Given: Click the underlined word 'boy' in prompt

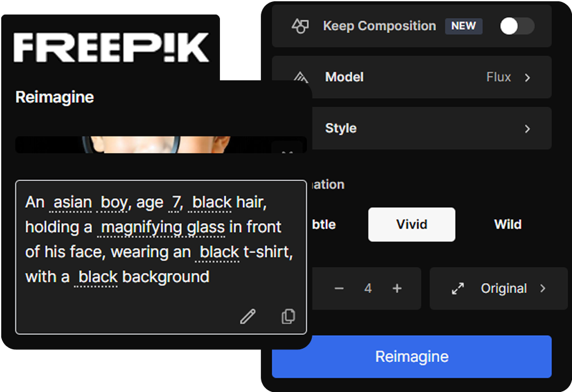Looking at the screenshot, I should pyautogui.click(x=114, y=203).
